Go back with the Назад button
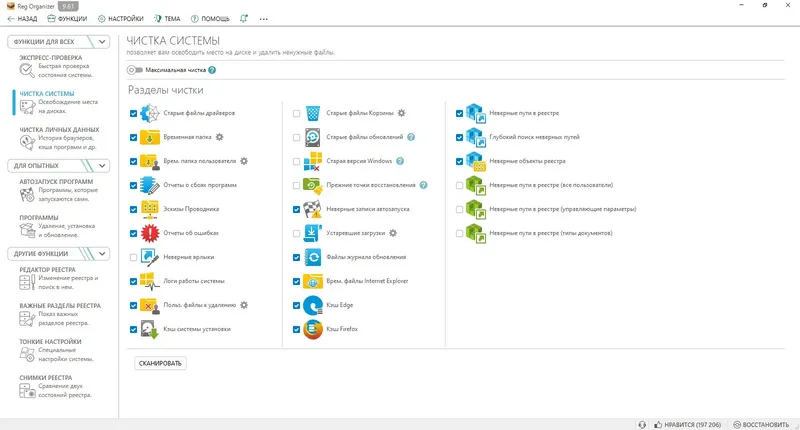 (x=22, y=18)
